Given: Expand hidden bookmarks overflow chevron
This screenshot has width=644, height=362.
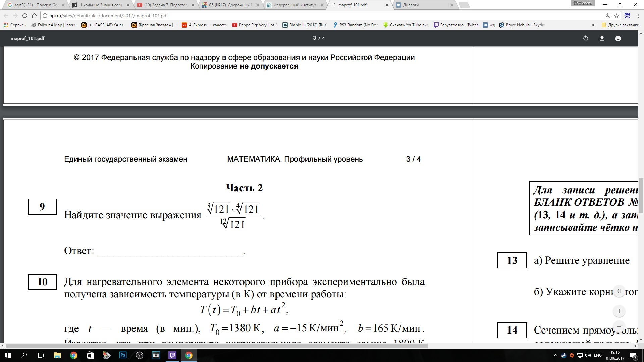Looking at the screenshot, I should (x=593, y=25).
